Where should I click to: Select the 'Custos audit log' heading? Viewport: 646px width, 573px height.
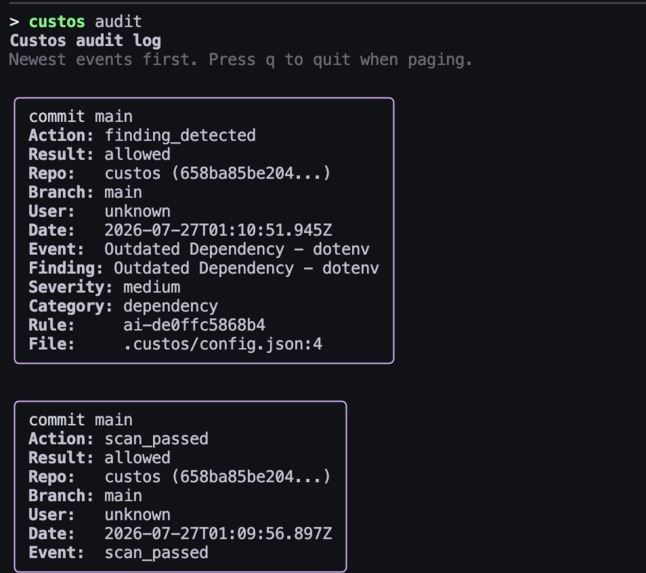[85, 41]
